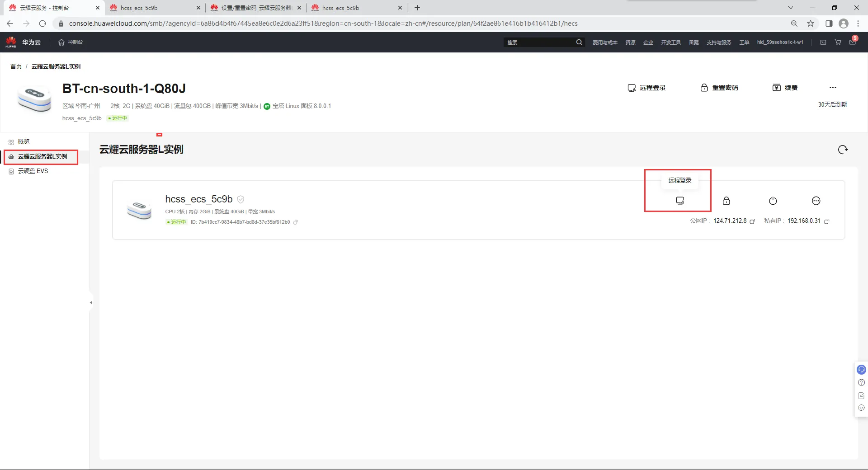868x470 pixels.
Task: Go back to the previous page
Action: (10, 23)
